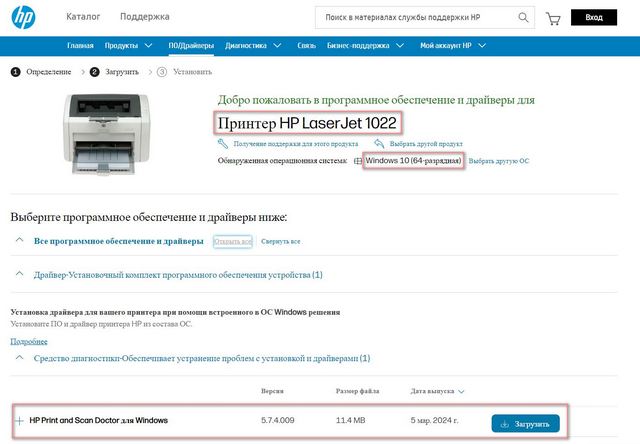
Task: Click the HP Print and Scan Doctor title
Action: 99,420
